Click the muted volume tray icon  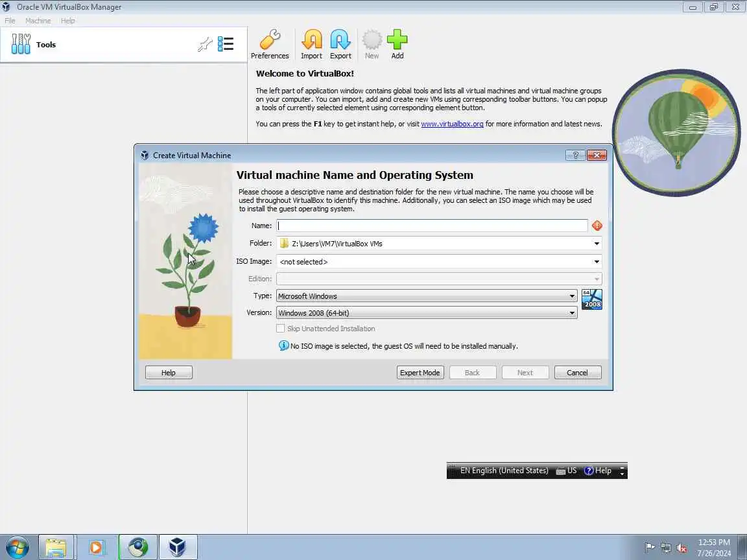(682, 548)
